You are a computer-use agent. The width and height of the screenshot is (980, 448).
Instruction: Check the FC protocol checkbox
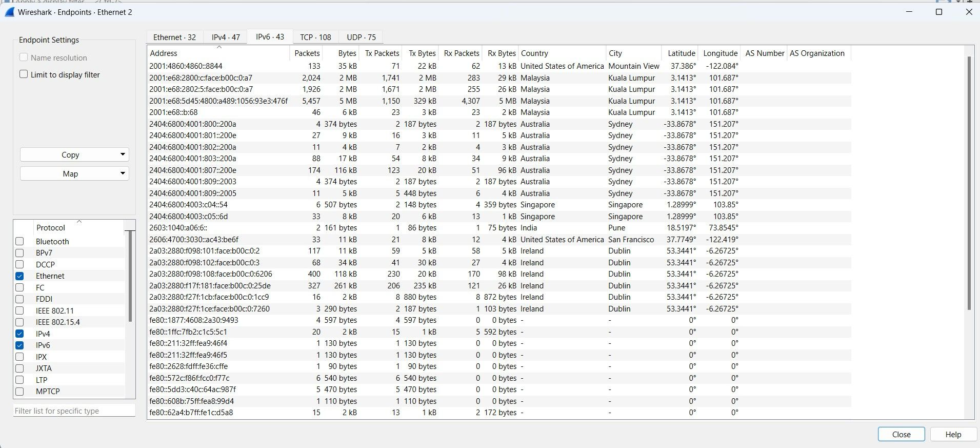click(19, 287)
